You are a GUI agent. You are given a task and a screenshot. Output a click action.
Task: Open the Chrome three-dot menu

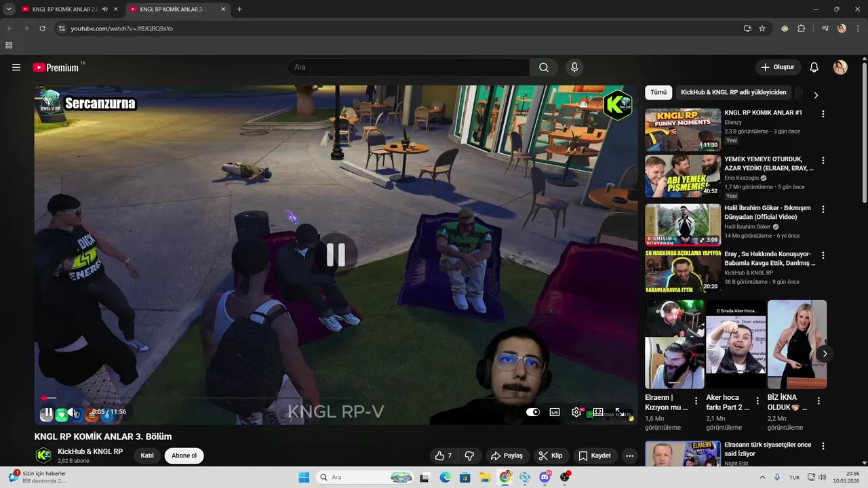click(856, 28)
